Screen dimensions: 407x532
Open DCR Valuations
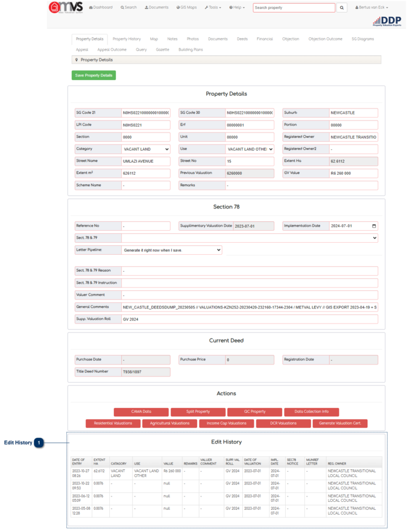click(283, 424)
